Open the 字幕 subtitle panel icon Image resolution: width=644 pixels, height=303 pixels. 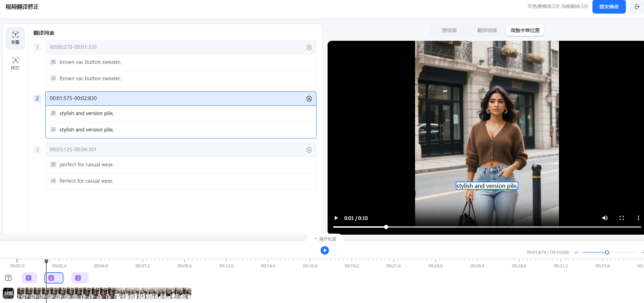click(x=15, y=38)
